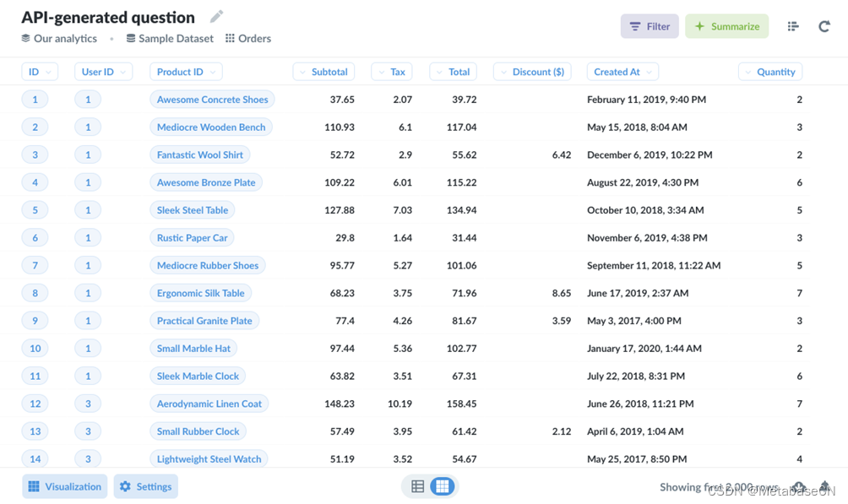848x504 pixels.
Task: Open Tax column header menu
Action: point(392,72)
